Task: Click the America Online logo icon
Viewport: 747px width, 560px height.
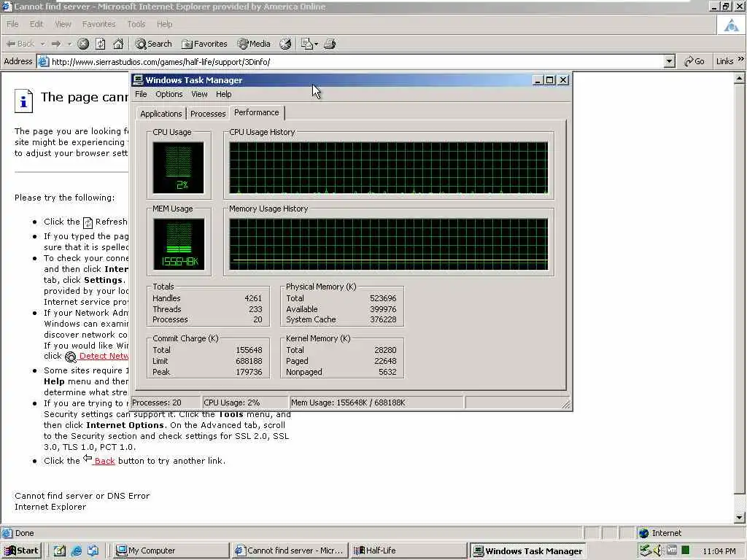Action: [x=731, y=26]
